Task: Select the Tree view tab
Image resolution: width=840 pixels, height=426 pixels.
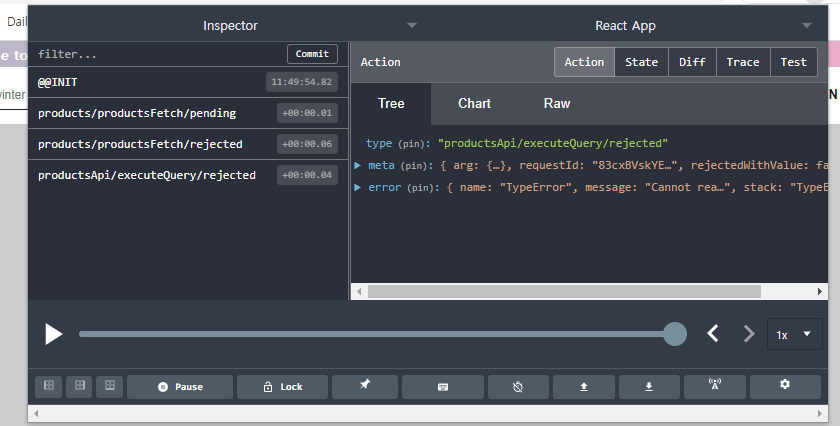Action: click(391, 103)
